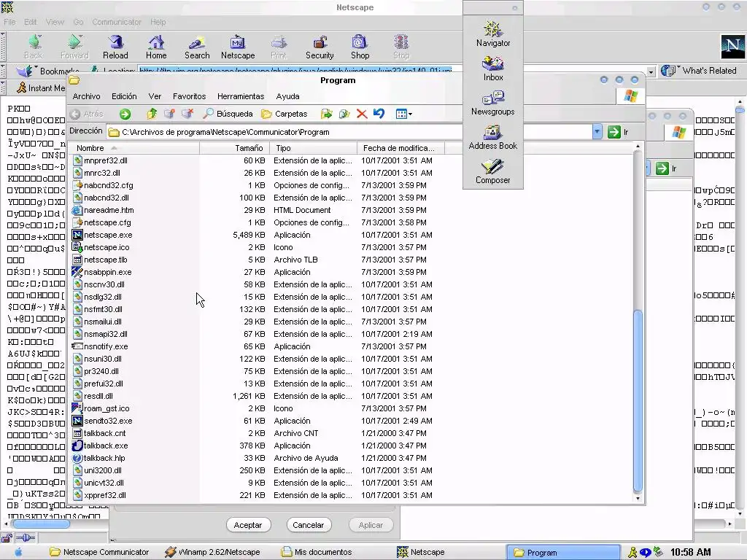
Task: Open My Netscape from the toolbar
Action: click(238, 47)
